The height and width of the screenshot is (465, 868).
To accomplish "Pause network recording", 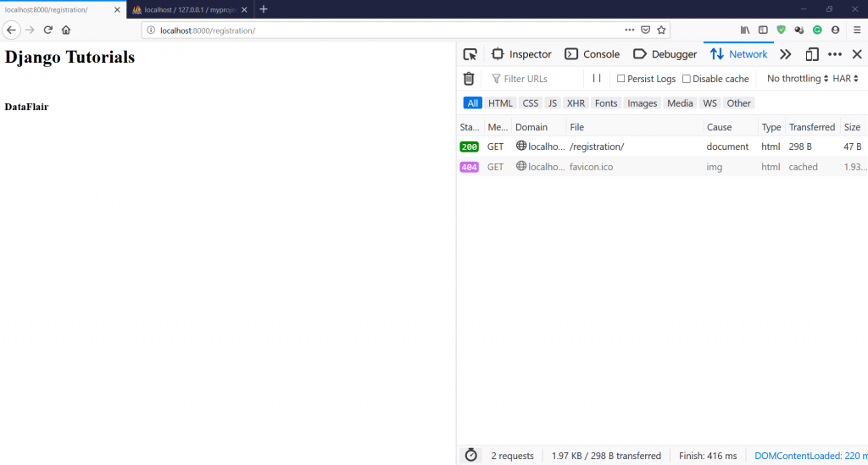I will click(597, 79).
